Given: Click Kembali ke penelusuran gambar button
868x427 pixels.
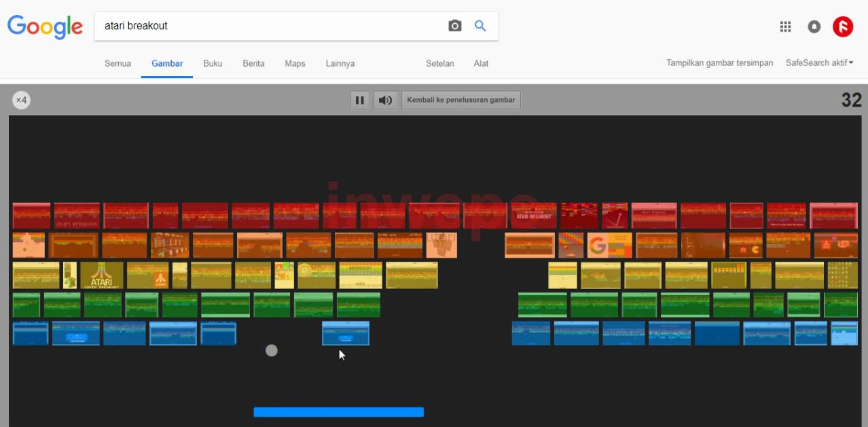Looking at the screenshot, I should click(x=460, y=100).
